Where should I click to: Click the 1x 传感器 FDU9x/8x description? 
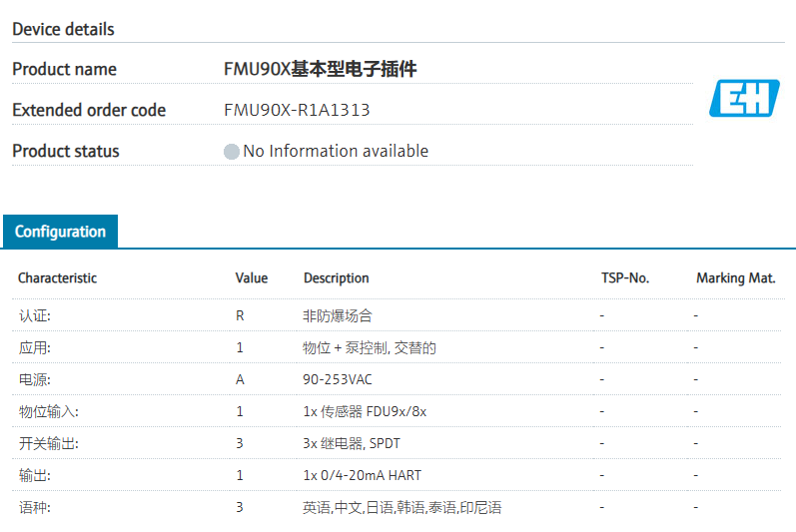pyautogui.click(x=365, y=411)
